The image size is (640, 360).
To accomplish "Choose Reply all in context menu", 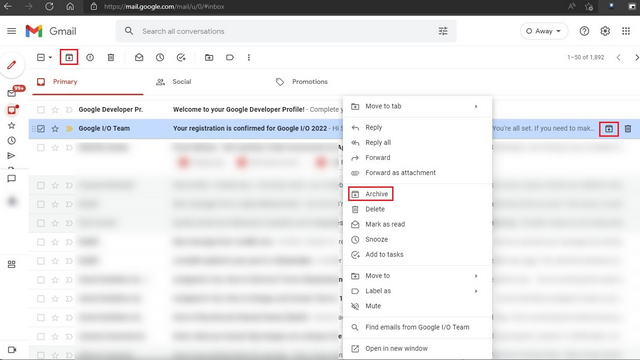I will (418, 143).
